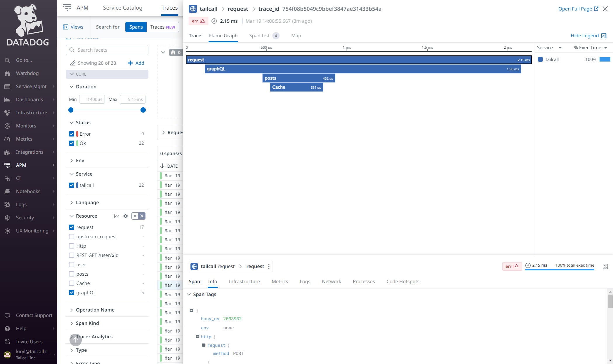
Task: Select Monitors in the navigation sidebar
Action: 26,126
